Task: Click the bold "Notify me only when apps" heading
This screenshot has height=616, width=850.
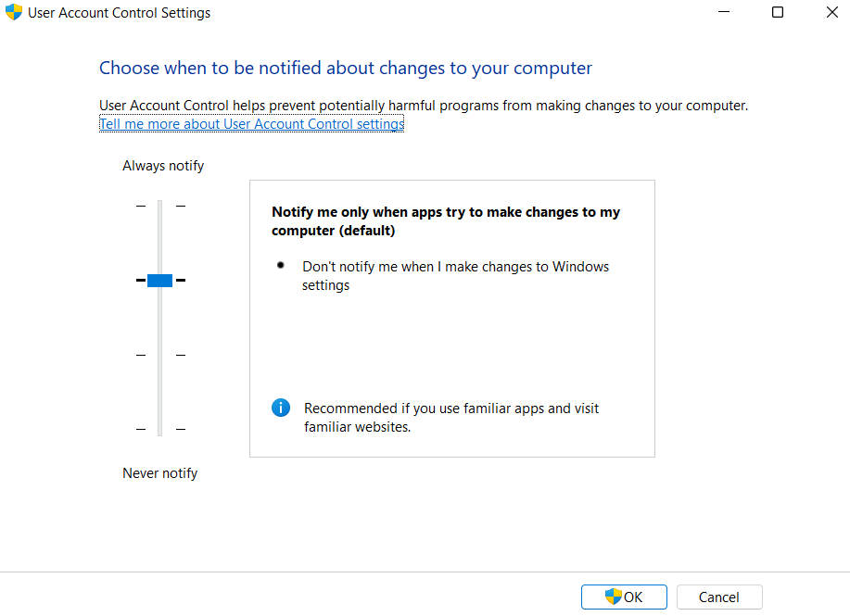Action: point(446,221)
